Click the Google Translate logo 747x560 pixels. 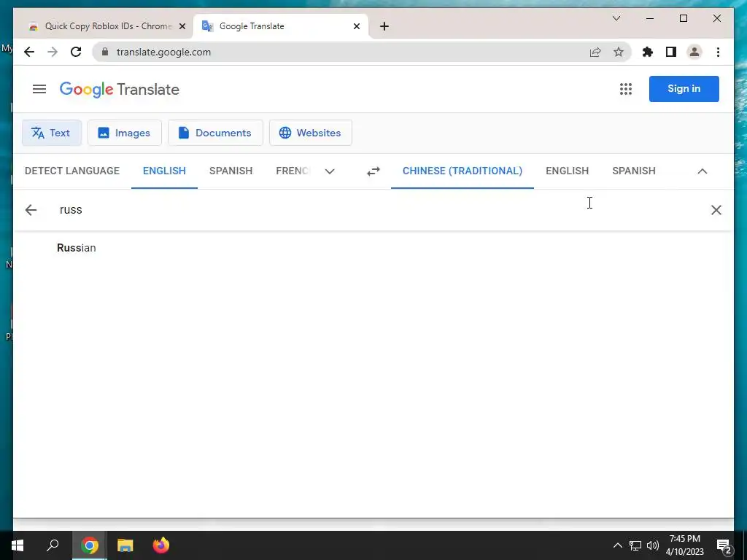(119, 89)
